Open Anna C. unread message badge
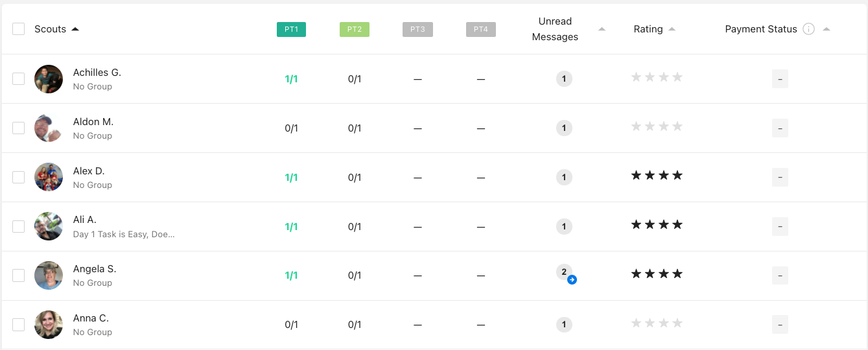868x350 pixels. 564,325
